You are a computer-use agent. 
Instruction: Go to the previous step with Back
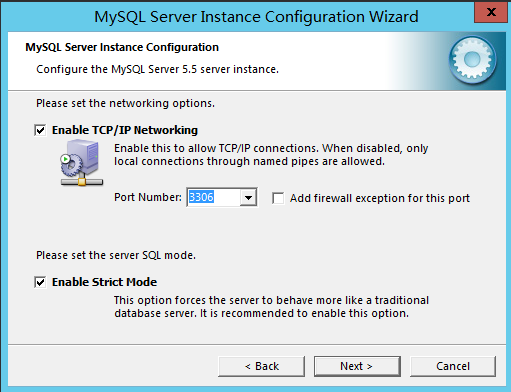262,366
